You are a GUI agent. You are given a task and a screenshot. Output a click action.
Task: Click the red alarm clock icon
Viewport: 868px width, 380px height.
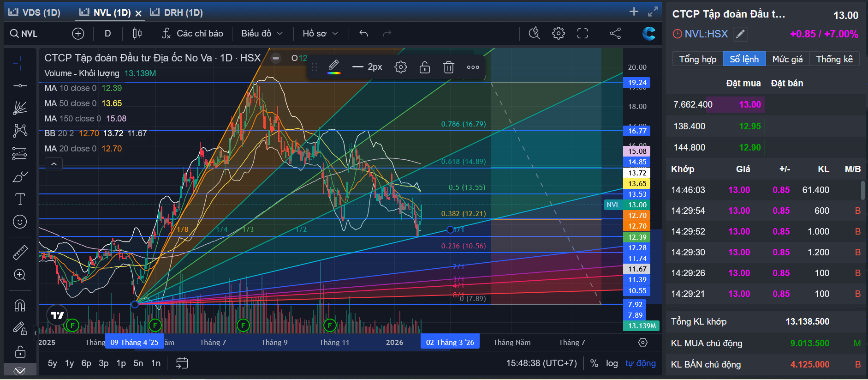coord(677,34)
